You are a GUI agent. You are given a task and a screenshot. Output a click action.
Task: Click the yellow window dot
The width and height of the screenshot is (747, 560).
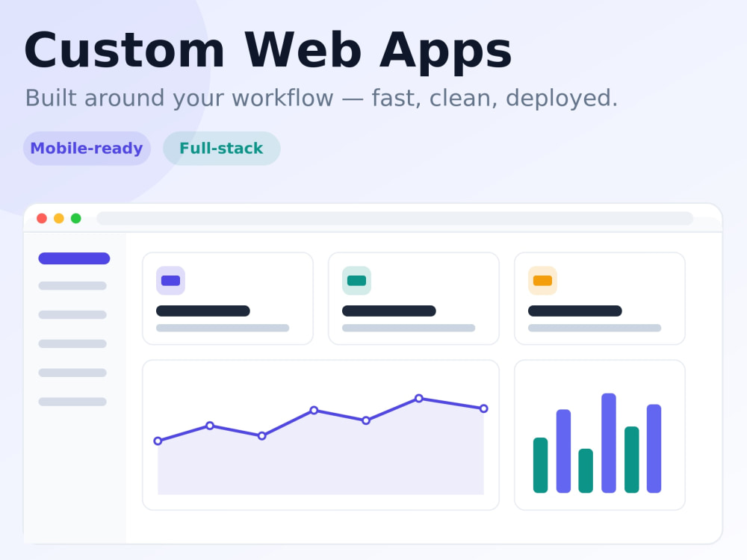(x=59, y=219)
